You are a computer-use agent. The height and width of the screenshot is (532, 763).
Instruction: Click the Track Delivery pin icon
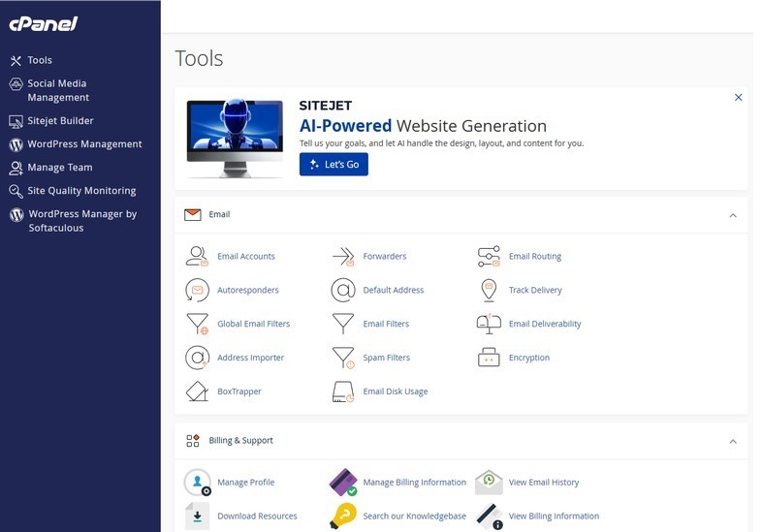click(x=489, y=291)
